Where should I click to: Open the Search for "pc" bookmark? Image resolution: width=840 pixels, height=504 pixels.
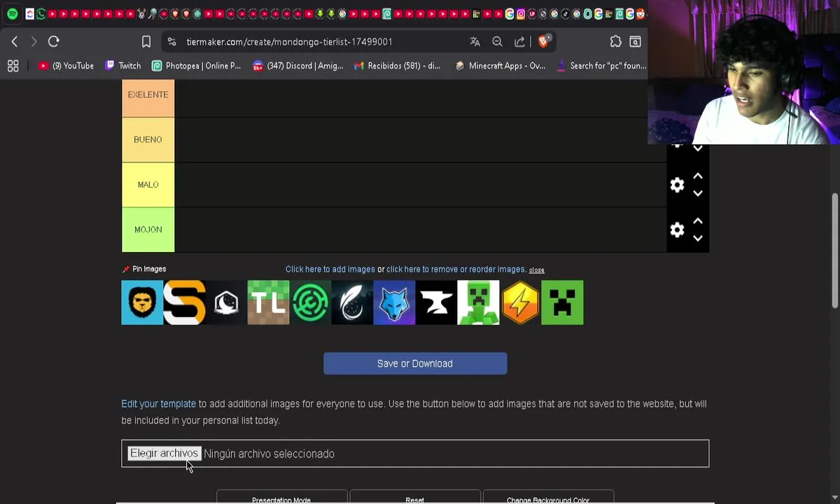[601, 66]
